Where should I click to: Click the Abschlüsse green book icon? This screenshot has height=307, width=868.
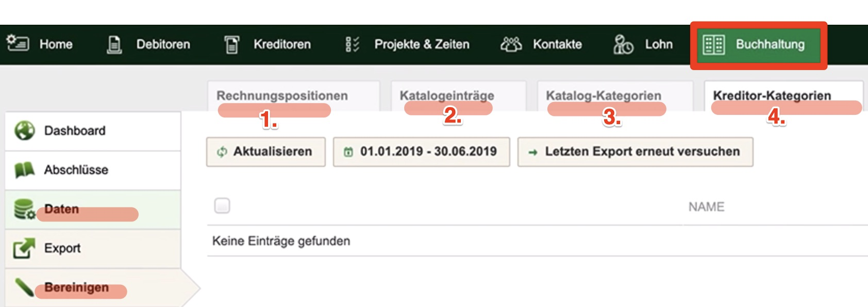pyautogui.click(x=24, y=169)
